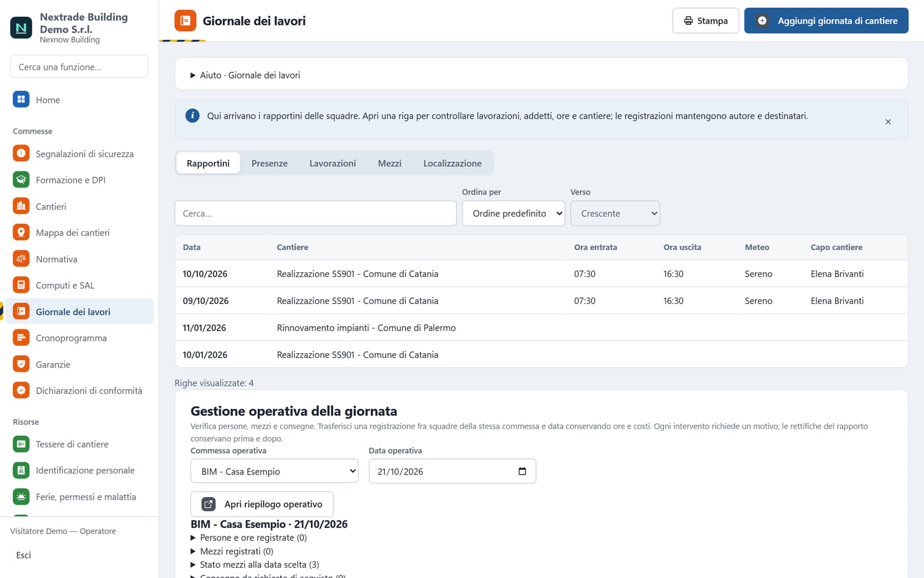
Task: Switch to the Localizzazione tab
Action: (x=452, y=163)
